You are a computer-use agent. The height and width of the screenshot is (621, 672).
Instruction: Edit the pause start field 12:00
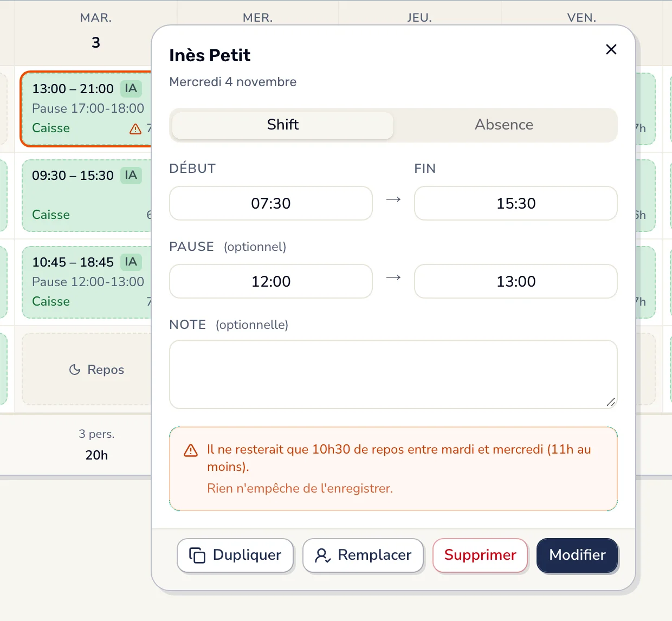click(271, 281)
